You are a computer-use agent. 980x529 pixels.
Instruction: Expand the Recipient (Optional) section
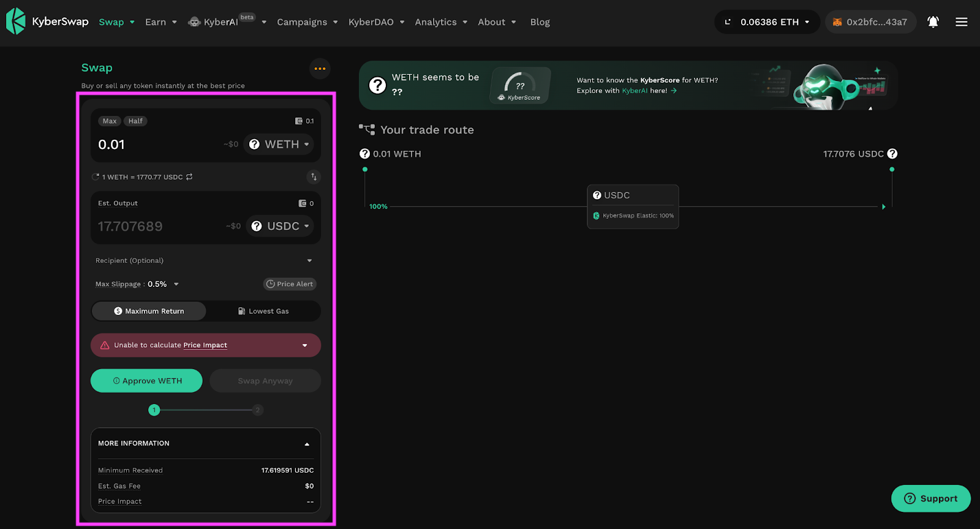click(x=205, y=261)
